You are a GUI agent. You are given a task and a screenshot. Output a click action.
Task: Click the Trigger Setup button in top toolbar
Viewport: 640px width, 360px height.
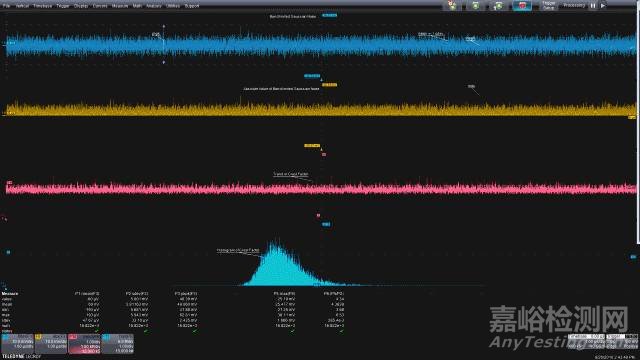pos(549,5)
